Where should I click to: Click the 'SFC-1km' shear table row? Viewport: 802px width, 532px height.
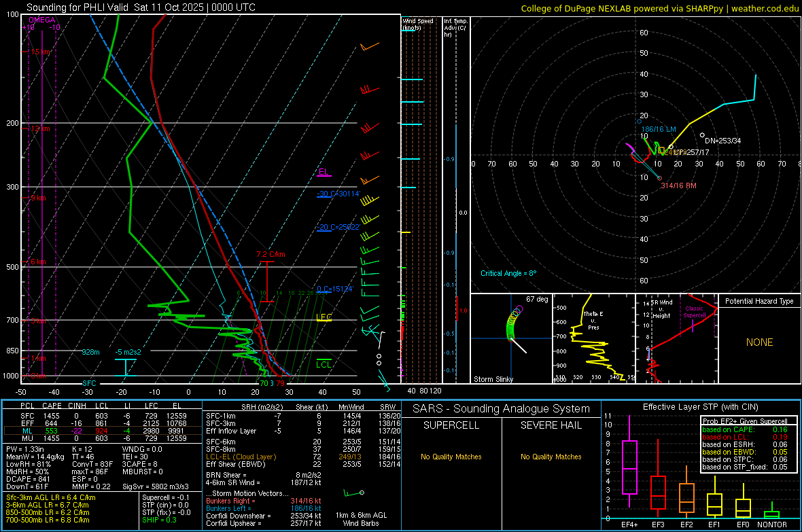(303, 416)
